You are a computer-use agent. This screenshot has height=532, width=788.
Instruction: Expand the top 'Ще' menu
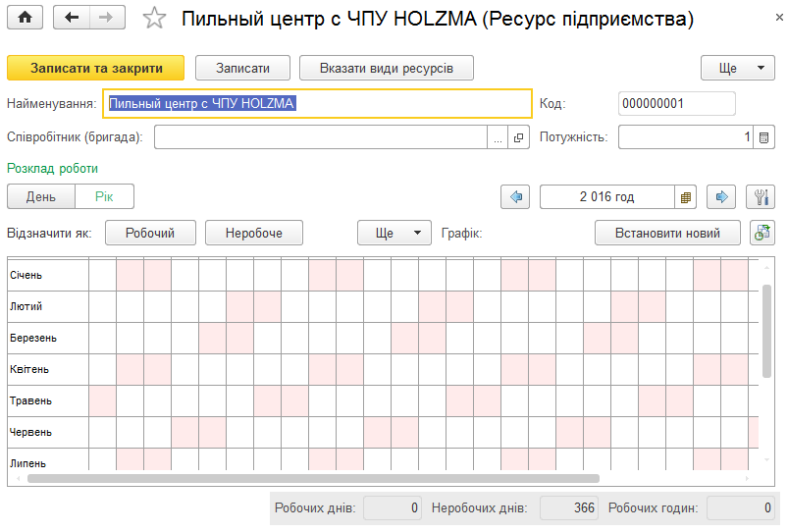click(738, 68)
